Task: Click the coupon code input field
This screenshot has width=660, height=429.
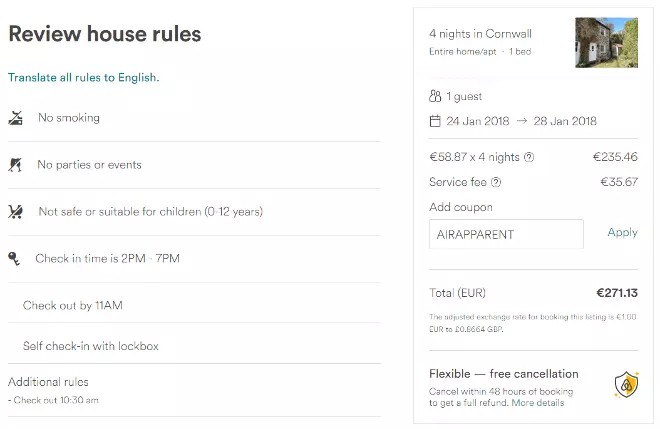Action: point(505,234)
